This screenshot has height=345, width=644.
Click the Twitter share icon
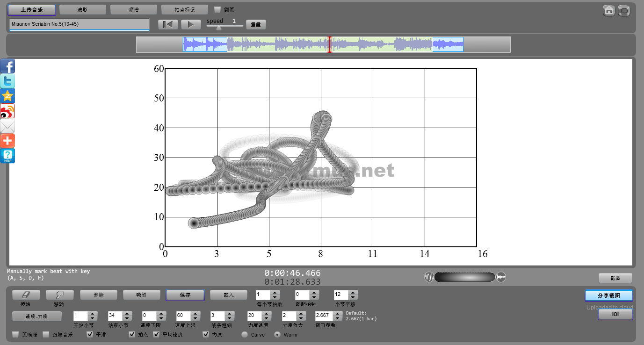[7, 81]
